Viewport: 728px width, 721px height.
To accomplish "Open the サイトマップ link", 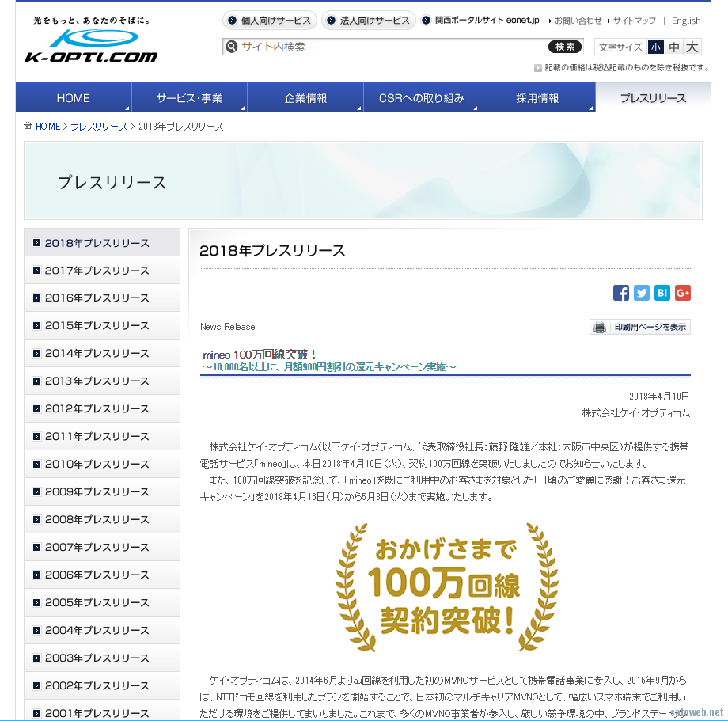I will click(x=632, y=21).
